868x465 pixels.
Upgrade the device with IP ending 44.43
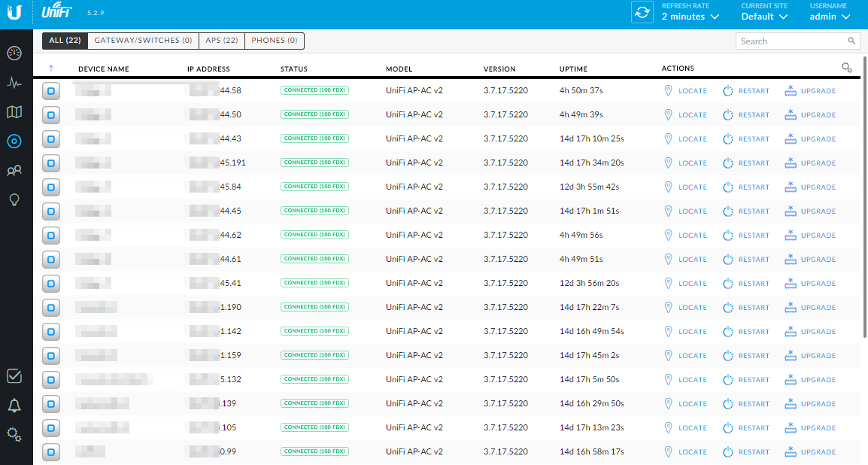810,139
